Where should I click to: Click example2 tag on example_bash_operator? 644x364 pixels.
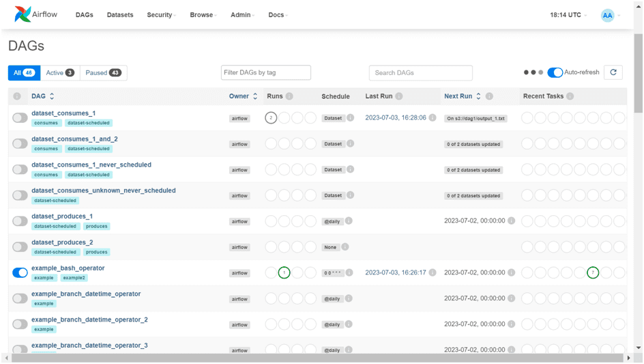pyautogui.click(x=74, y=278)
